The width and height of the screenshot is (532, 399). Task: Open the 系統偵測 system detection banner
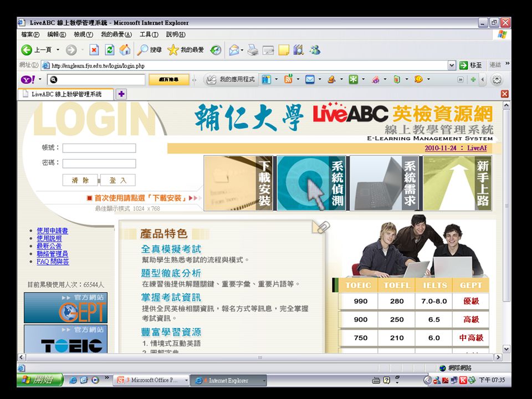point(311,183)
